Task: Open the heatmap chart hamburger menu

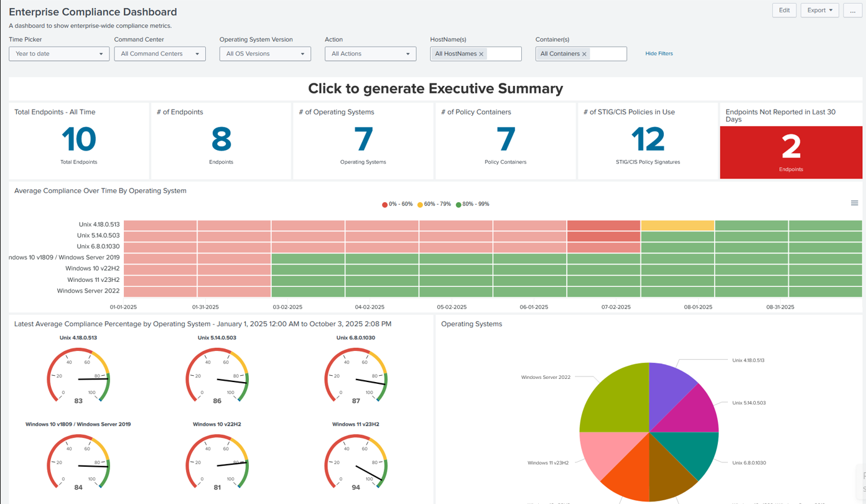Action: 854,203
